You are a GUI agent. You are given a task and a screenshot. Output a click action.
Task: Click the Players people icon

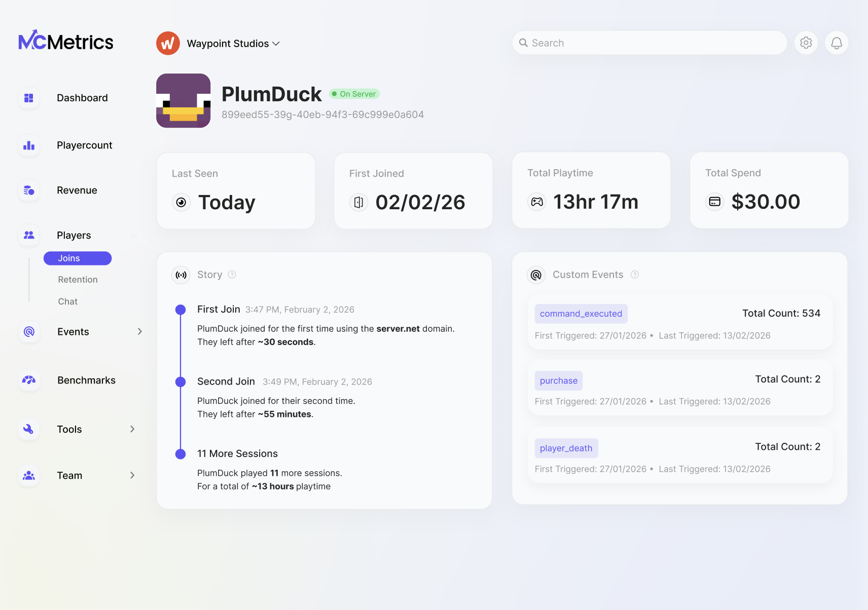click(x=29, y=235)
